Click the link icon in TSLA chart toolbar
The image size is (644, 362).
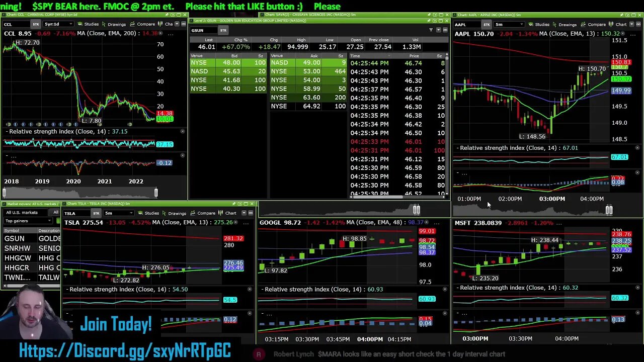251,213
